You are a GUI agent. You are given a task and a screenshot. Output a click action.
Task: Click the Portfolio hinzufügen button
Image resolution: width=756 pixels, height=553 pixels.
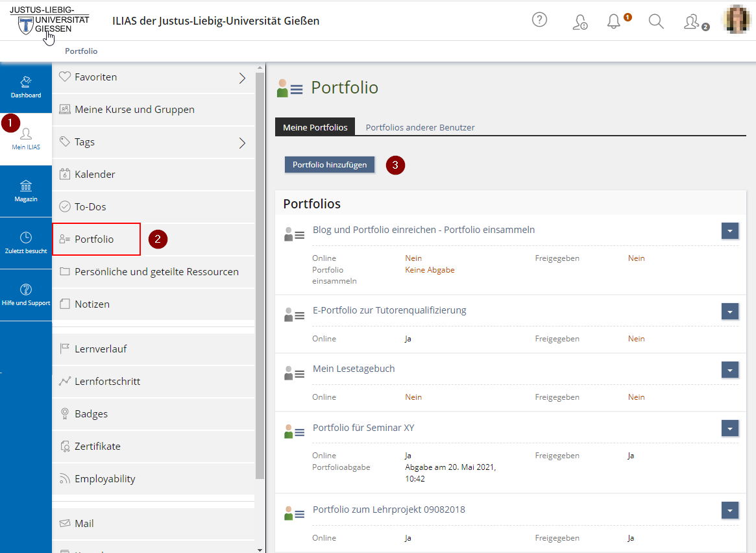coord(330,165)
